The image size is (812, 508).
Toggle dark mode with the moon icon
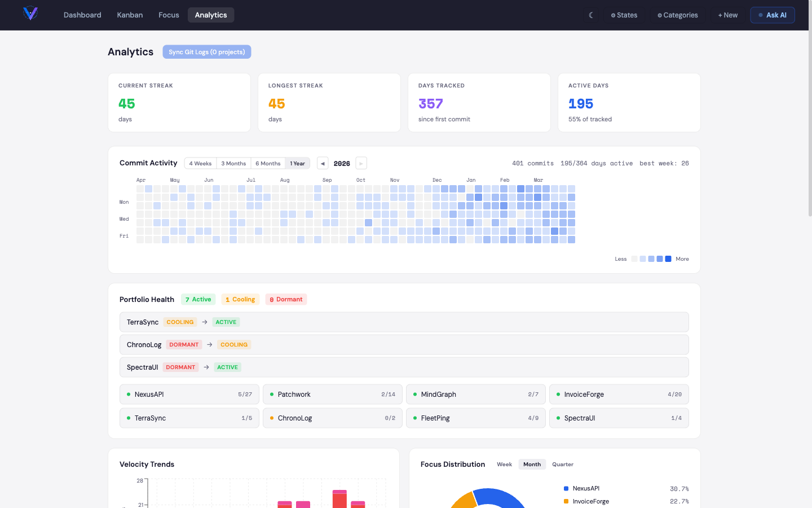coord(591,15)
